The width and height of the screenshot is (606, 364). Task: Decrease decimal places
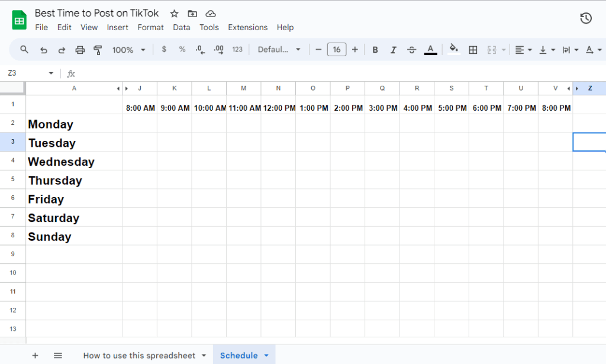tap(200, 50)
